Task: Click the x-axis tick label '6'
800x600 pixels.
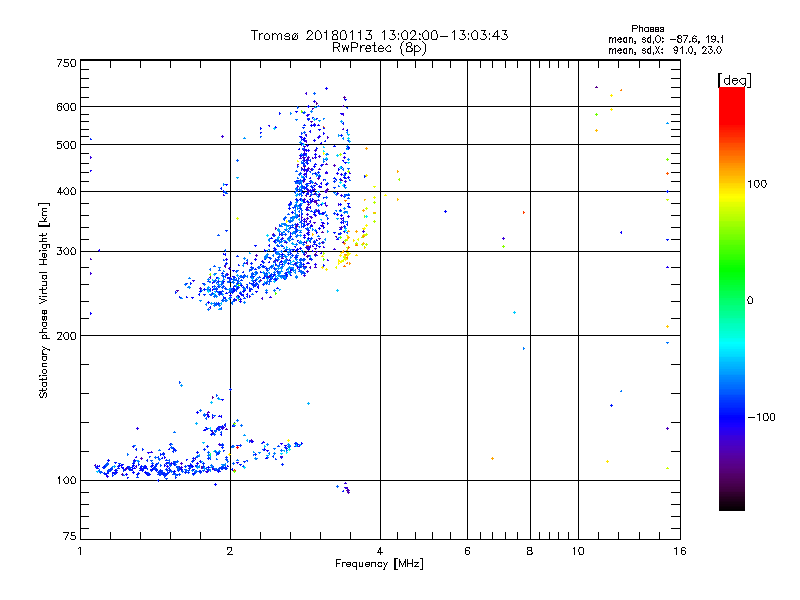Action: click(x=467, y=551)
